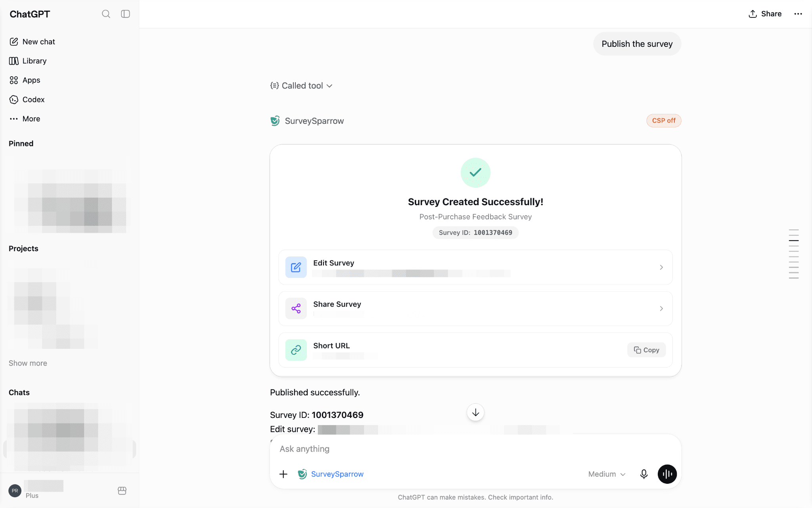This screenshot has height=508, width=812.
Task: Click the Projects section heading
Action: 23,248
